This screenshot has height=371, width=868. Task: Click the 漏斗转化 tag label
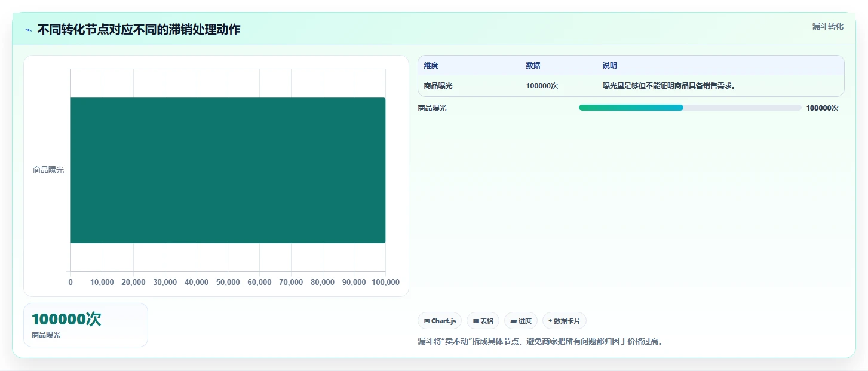point(827,26)
